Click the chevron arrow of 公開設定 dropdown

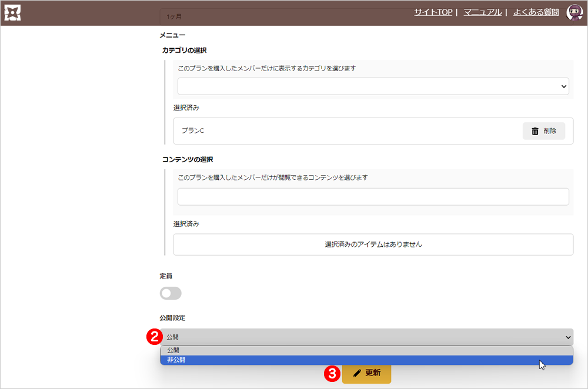coord(568,337)
